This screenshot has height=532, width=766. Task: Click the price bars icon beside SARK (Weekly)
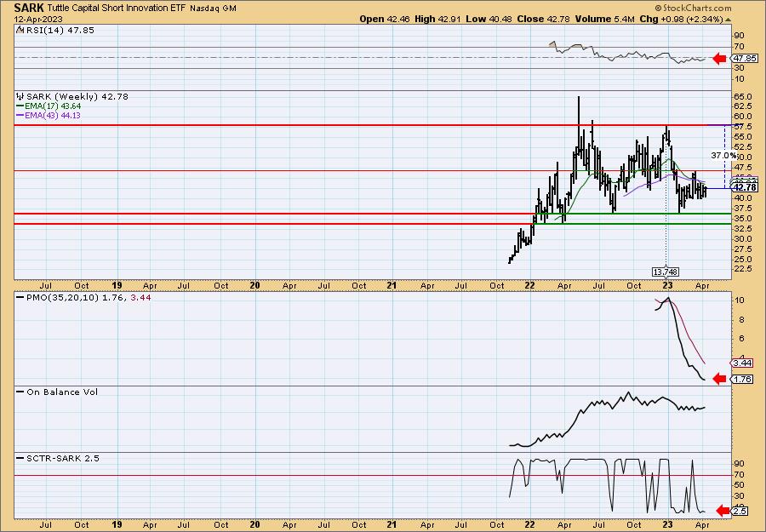tap(20, 96)
